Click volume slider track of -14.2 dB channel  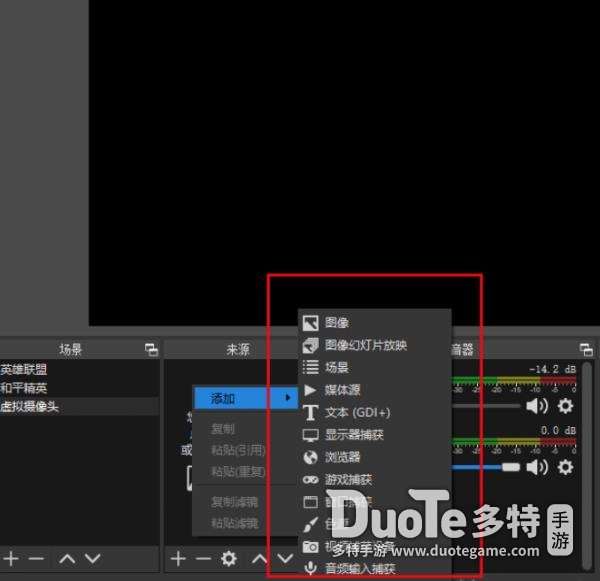486,406
